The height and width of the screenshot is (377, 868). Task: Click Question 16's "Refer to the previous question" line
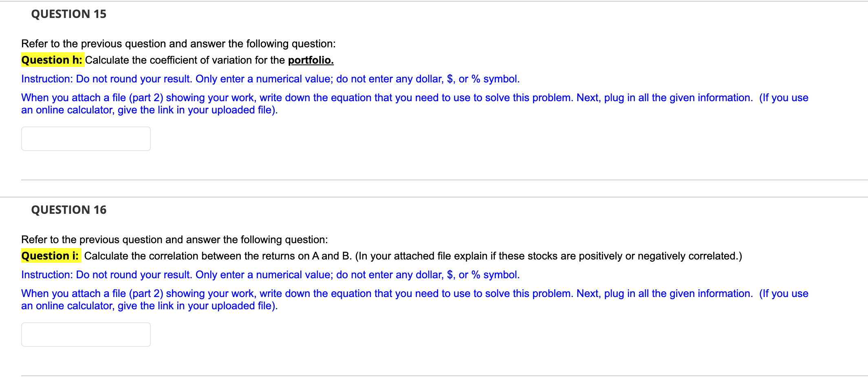coord(174,240)
